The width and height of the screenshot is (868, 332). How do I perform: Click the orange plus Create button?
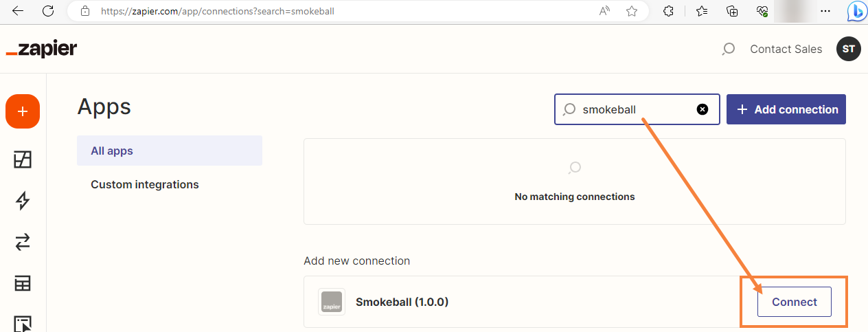pos(23,111)
